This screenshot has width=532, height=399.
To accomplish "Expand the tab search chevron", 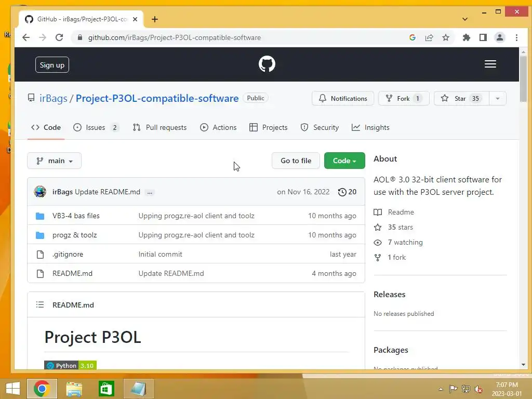I will (465, 19).
